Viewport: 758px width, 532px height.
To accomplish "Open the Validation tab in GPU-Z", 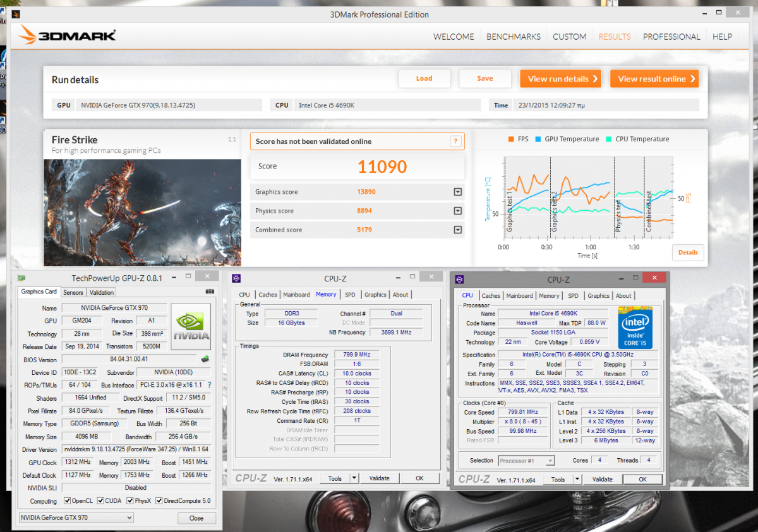I will point(101,292).
